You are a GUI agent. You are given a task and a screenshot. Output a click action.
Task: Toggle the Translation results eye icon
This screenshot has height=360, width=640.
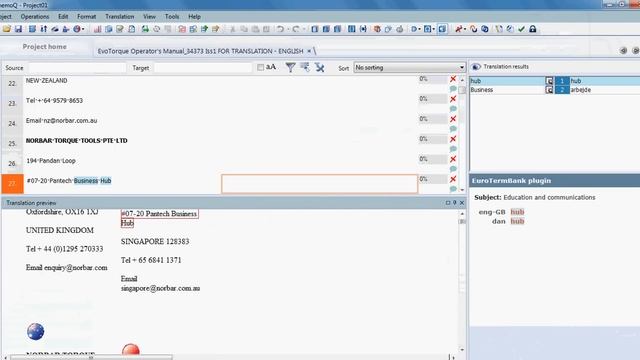(476, 67)
